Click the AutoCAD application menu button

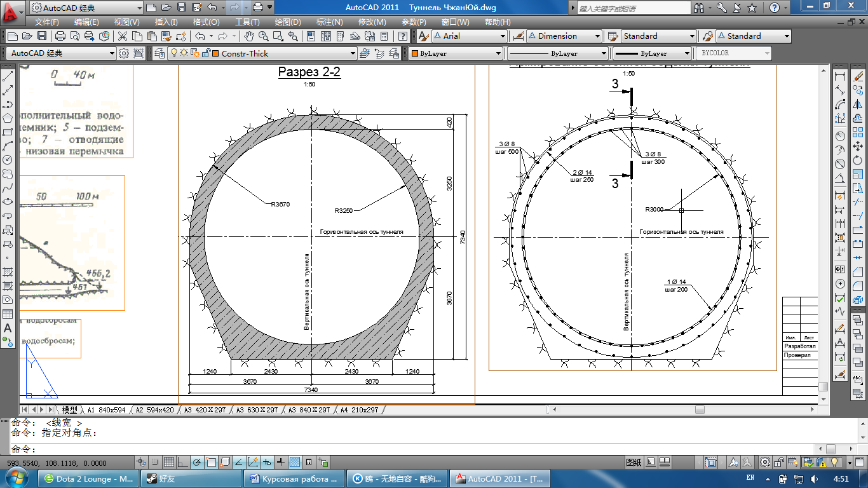tap(10, 9)
